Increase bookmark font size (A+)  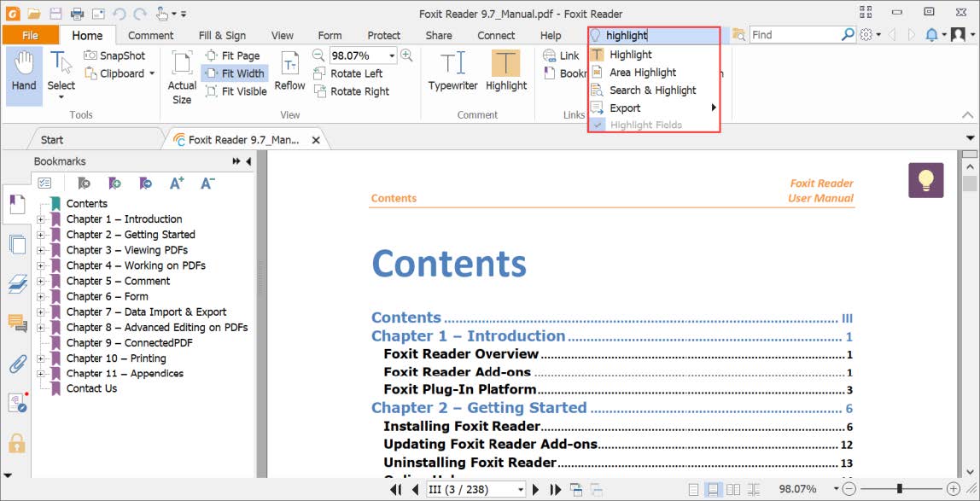[x=177, y=183]
